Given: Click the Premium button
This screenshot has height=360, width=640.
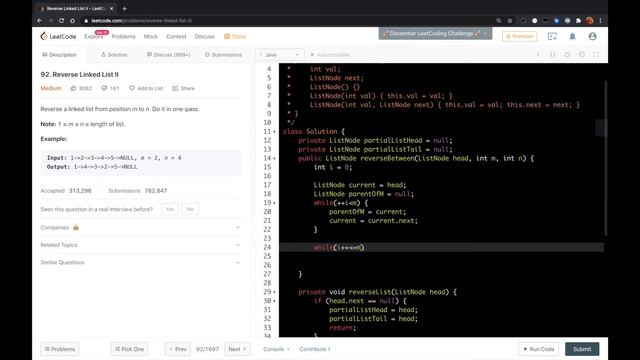Looking at the screenshot, I should [x=520, y=36].
